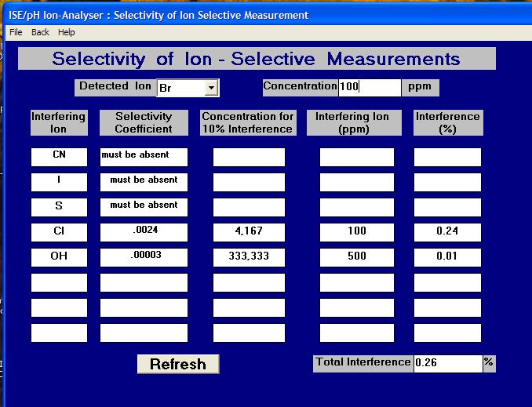
Task: Expand the Detected Ion dropdown arrow
Action: coord(211,88)
